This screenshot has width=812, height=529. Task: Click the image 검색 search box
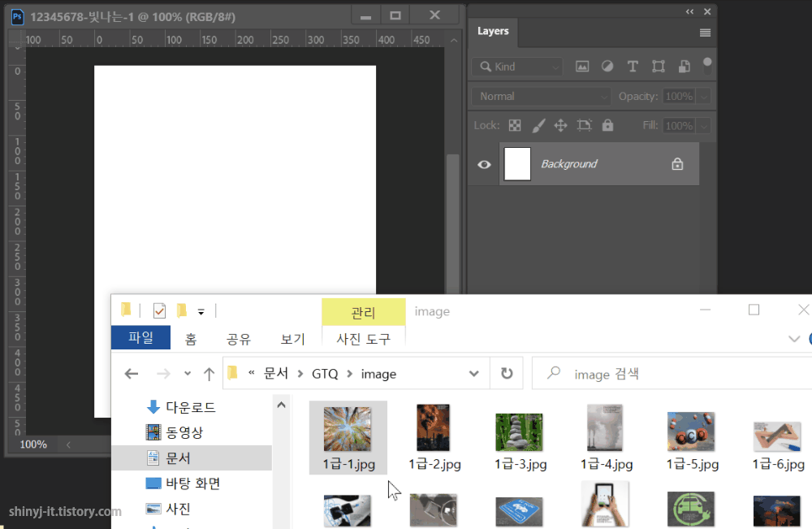[673, 374]
